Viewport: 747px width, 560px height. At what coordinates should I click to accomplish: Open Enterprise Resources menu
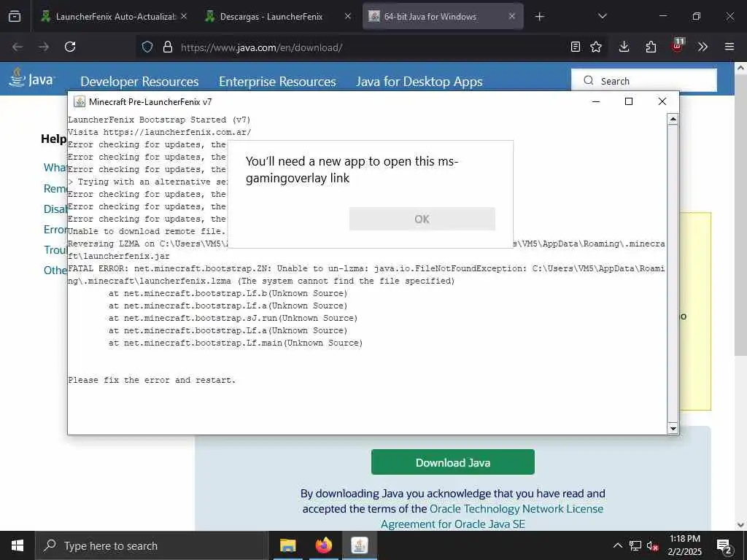(277, 82)
